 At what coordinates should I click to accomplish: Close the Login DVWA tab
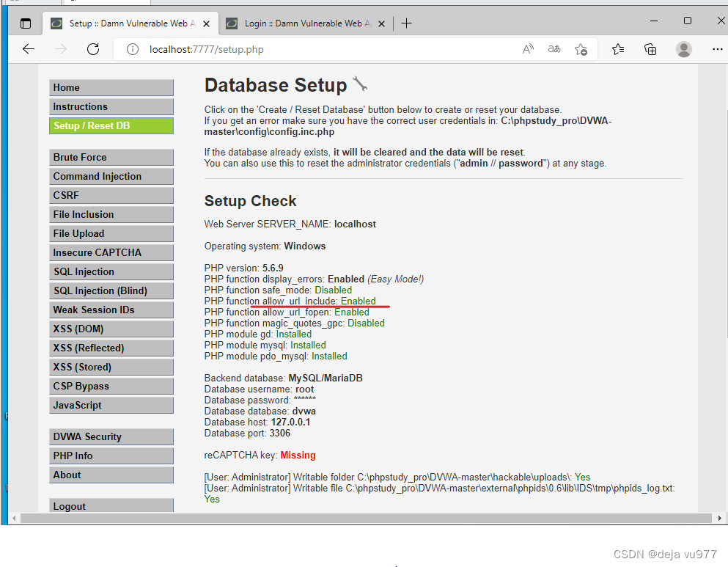(x=381, y=23)
